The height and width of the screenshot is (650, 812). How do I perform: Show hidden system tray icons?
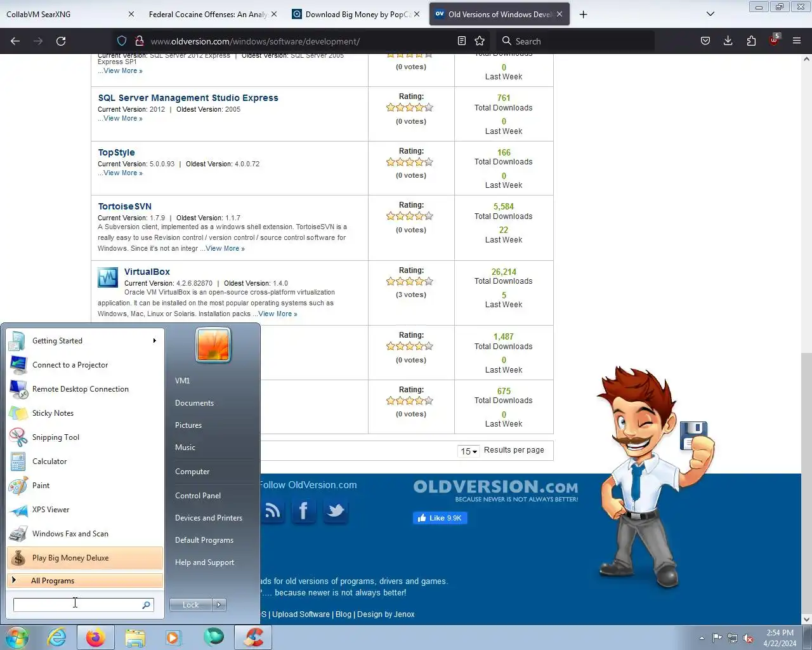pyautogui.click(x=702, y=638)
